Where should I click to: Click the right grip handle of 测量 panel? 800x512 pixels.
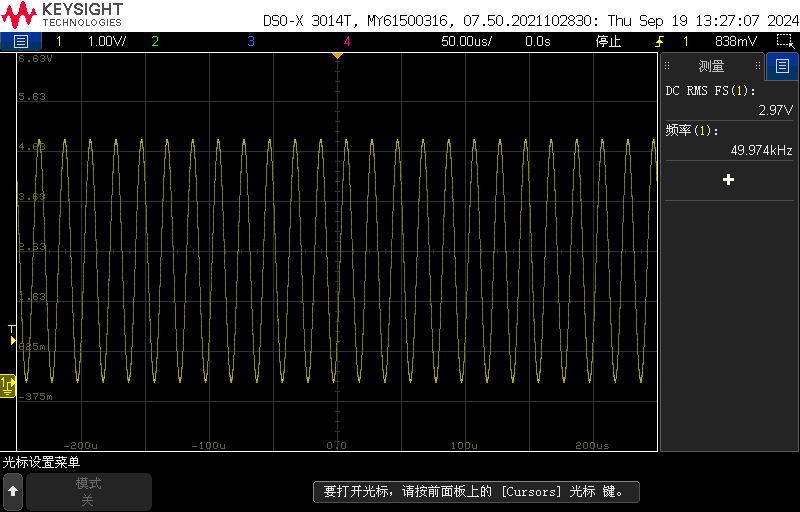click(758, 66)
